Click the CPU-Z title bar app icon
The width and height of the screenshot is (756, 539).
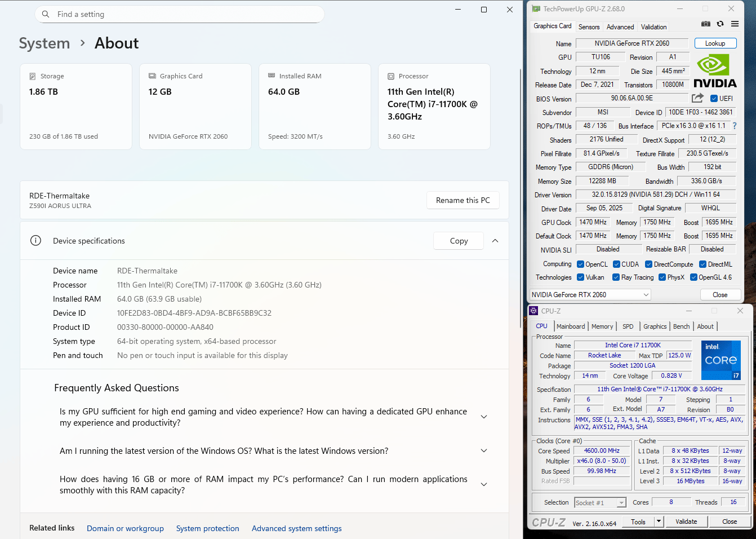pyautogui.click(x=533, y=311)
